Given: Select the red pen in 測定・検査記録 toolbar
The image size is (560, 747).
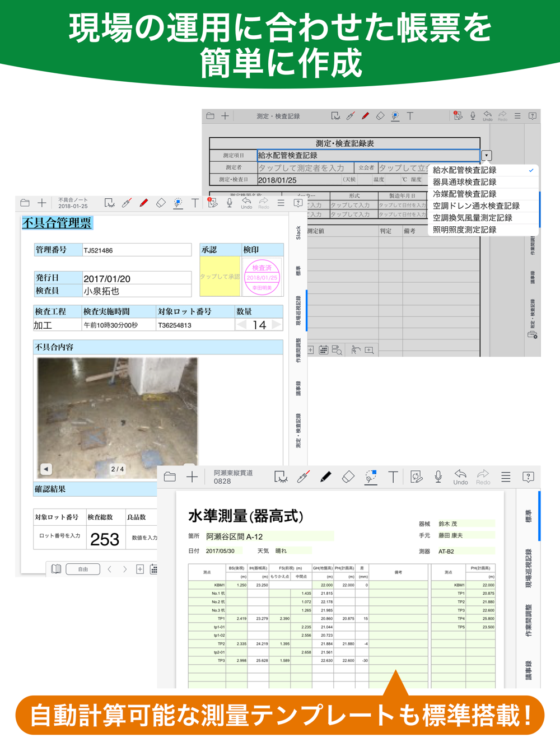Looking at the screenshot, I should (x=365, y=116).
